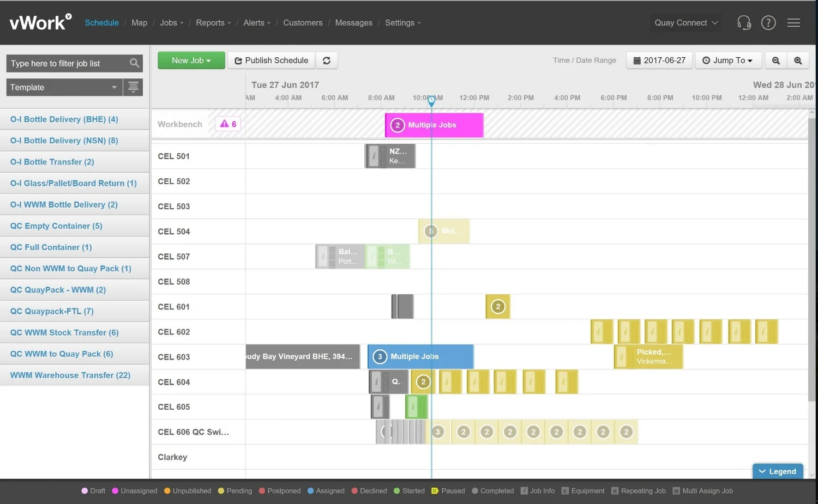The width and height of the screenshot is (818, 504).
Task: Select QC Quaypack-FTL (7)
Action: tap(75, 311)
